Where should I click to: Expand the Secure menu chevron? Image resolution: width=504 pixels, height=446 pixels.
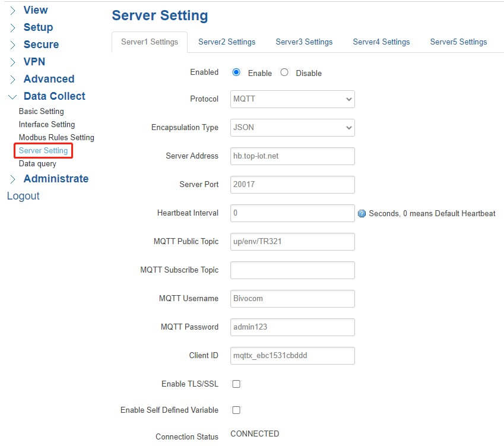pyautogui.click(x=12, y=45)
